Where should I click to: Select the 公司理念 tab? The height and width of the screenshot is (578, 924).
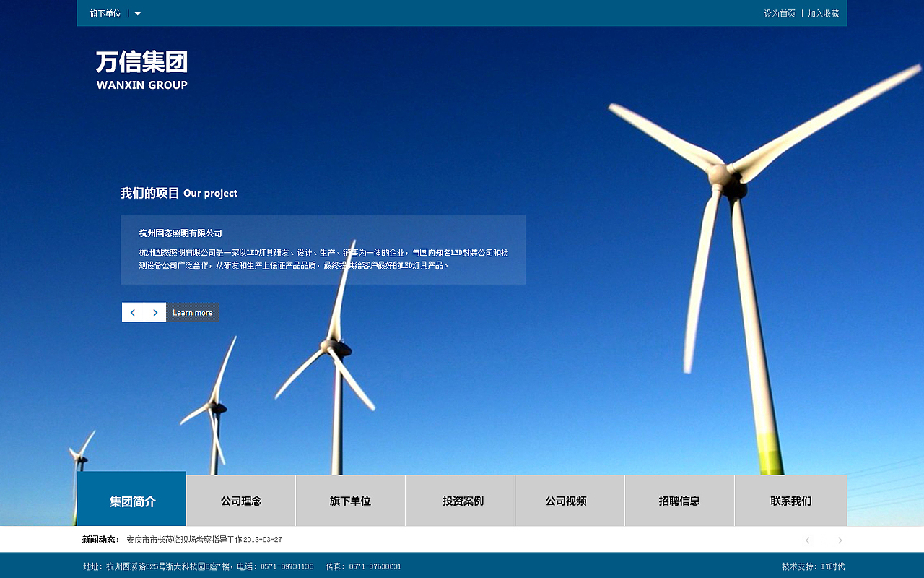click(241, 501)
